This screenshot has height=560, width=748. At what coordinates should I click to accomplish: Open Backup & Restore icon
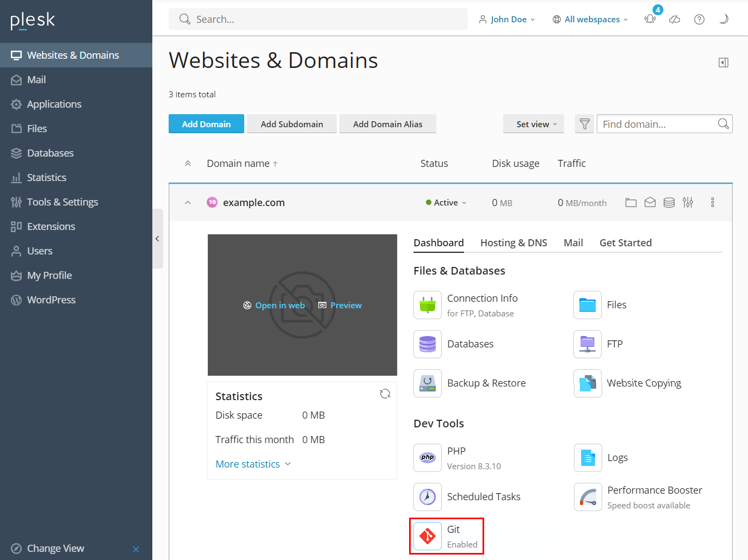click(428, 383)
